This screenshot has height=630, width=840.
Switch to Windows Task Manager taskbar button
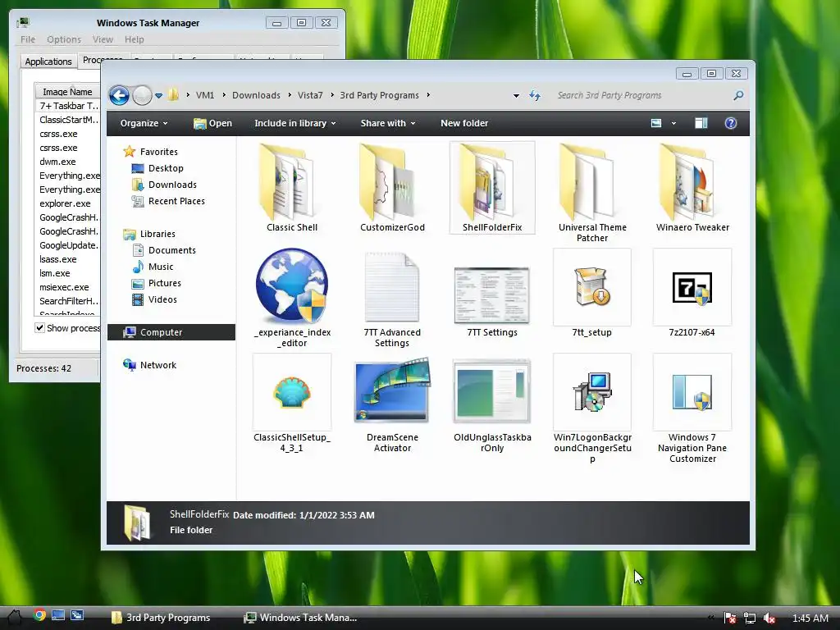click(301, 618)
